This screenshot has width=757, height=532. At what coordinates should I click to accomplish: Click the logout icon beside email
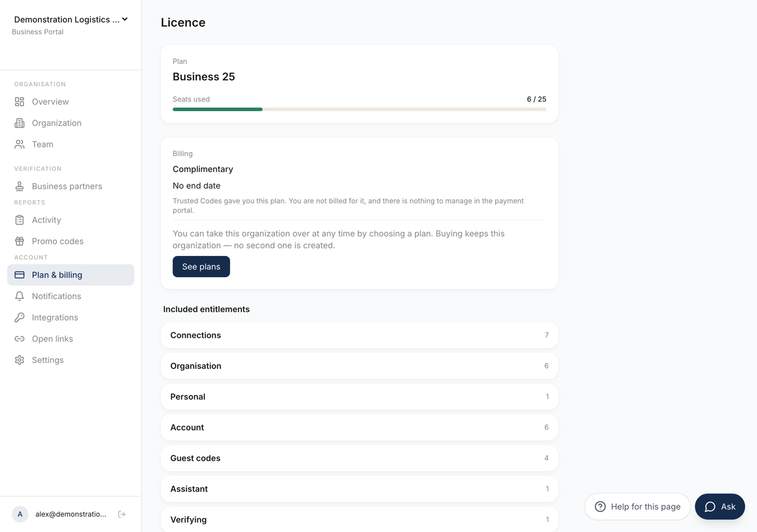pos(122,514)
